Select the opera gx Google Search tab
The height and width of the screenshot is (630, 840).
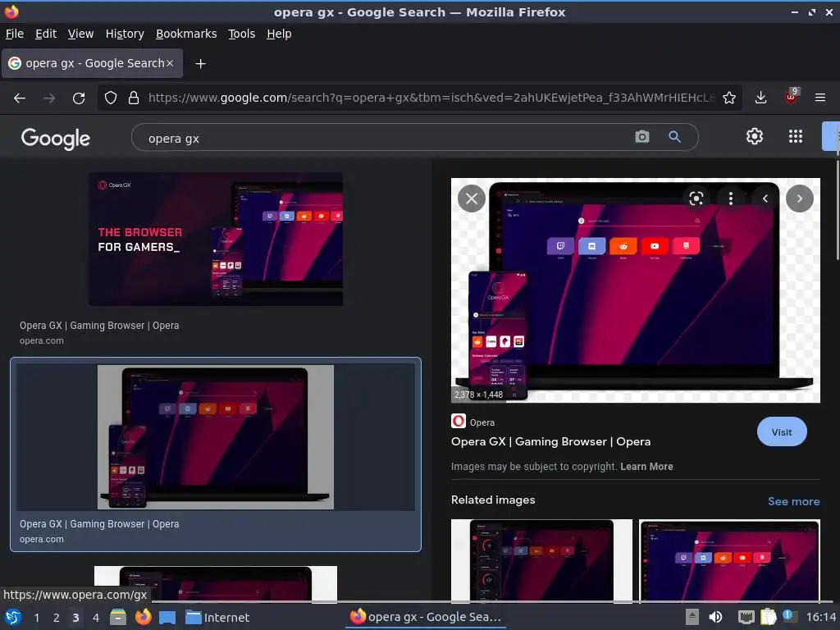point(92,63)
